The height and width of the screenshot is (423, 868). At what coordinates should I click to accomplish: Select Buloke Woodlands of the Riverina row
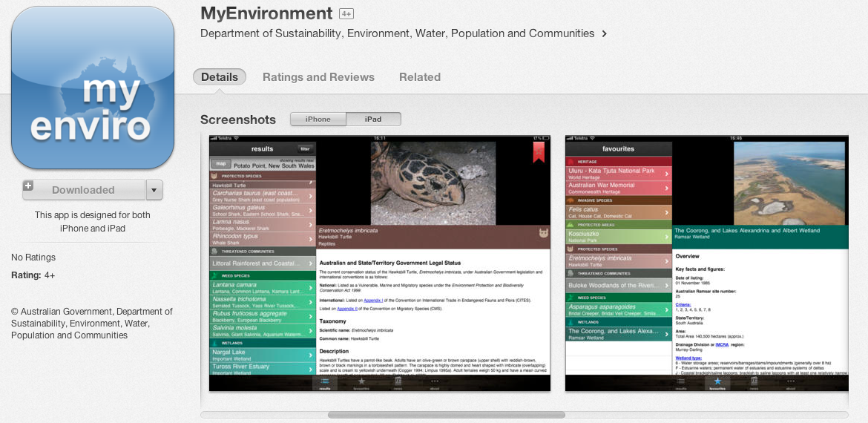tap(618, 285)
